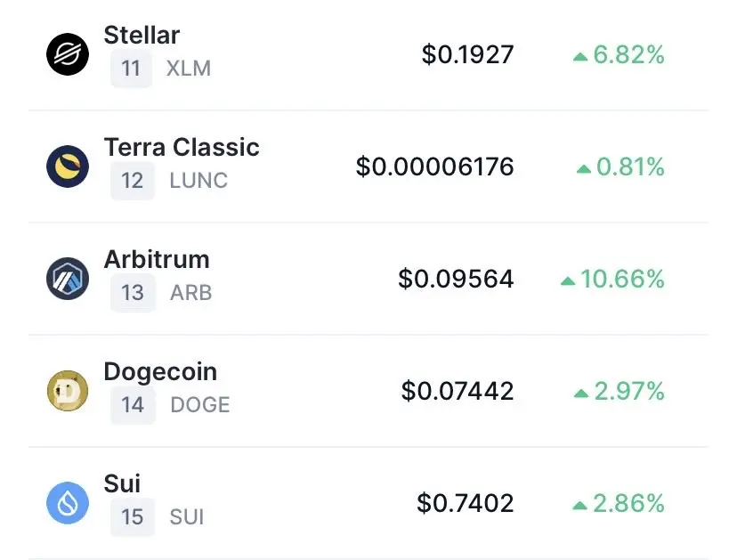The width and height of the screenshot is (737, 560).
Task: Click the 2.97% Dogecoin change value
Action: (629, 391)
